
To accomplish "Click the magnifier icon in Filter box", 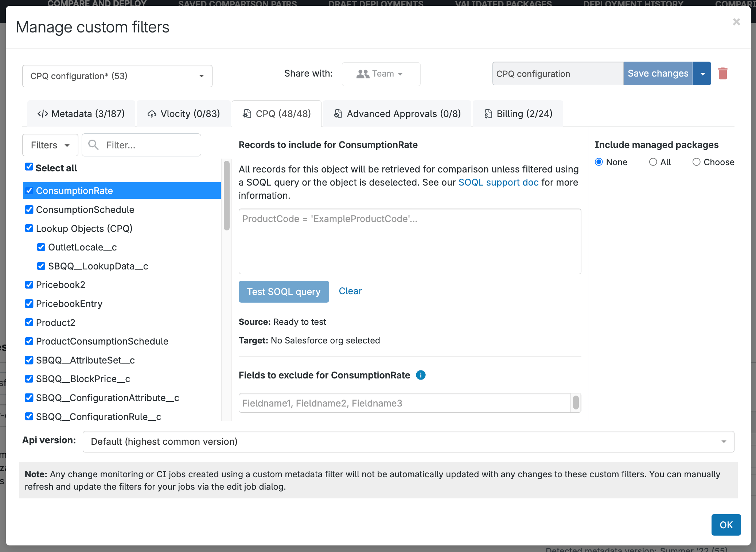I will click(94, 145).
